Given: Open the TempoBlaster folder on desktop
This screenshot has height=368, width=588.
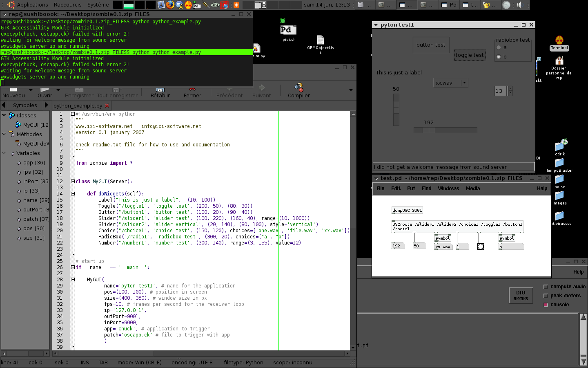Looking at the screenshot, I should [559, 165].
